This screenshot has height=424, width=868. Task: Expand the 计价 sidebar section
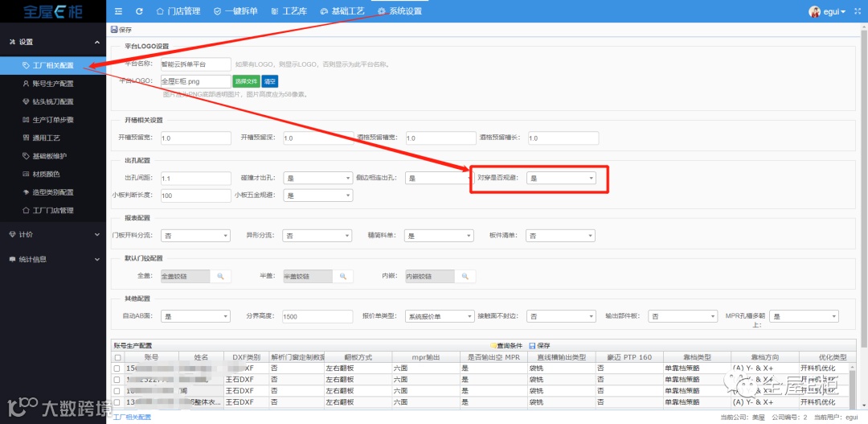point(53,234)
